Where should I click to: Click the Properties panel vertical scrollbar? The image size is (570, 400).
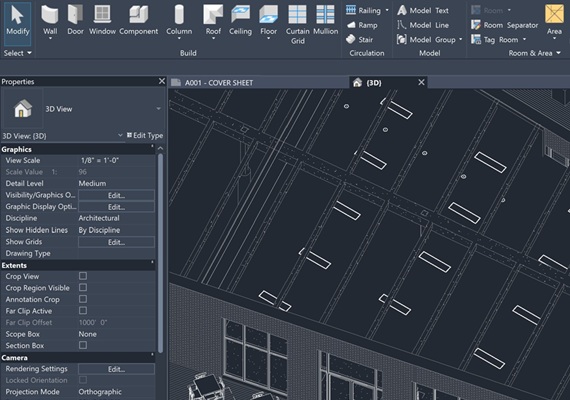[x=160, y=253]
